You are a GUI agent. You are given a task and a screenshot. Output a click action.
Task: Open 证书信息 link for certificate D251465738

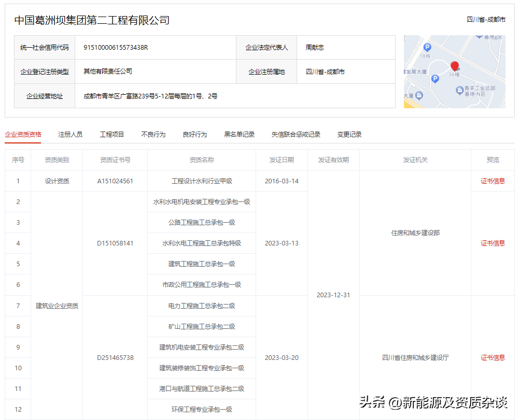[x=493, y=357]
